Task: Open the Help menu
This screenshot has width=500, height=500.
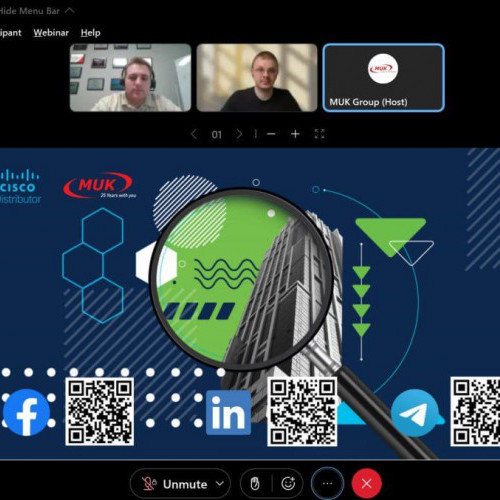Action: [90, 33]
